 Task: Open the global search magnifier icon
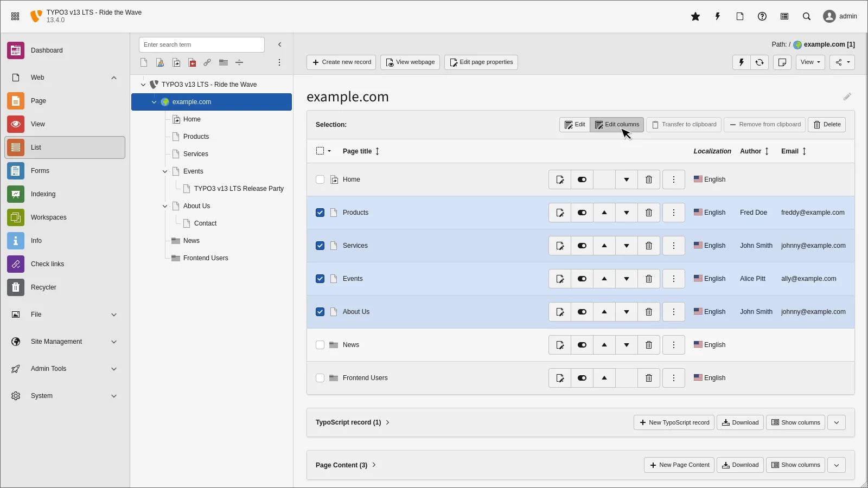[807, 16]
